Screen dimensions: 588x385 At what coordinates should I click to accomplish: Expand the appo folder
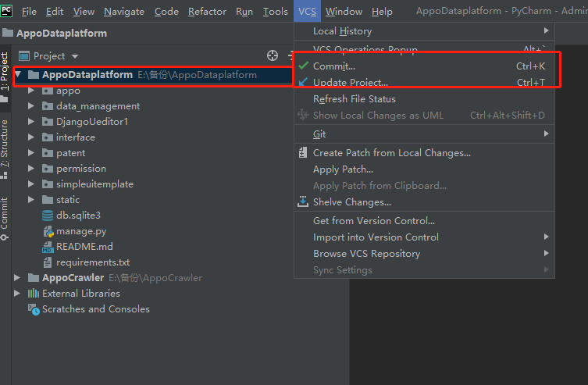31,91
